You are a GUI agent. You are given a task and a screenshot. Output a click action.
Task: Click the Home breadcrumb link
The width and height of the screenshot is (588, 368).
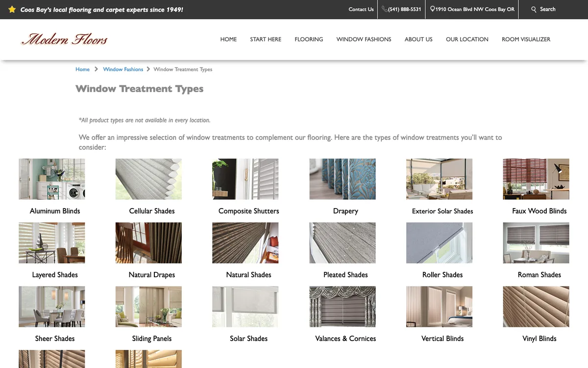pos(82,69)
